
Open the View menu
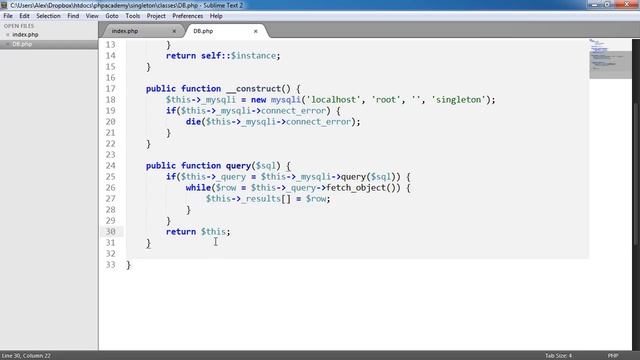(x=92, y=16)
